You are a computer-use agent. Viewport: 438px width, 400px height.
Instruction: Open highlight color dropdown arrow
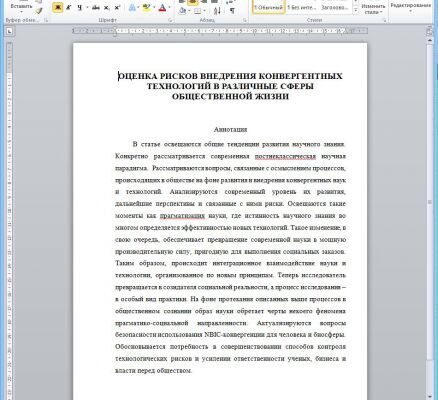click(153, 8)
